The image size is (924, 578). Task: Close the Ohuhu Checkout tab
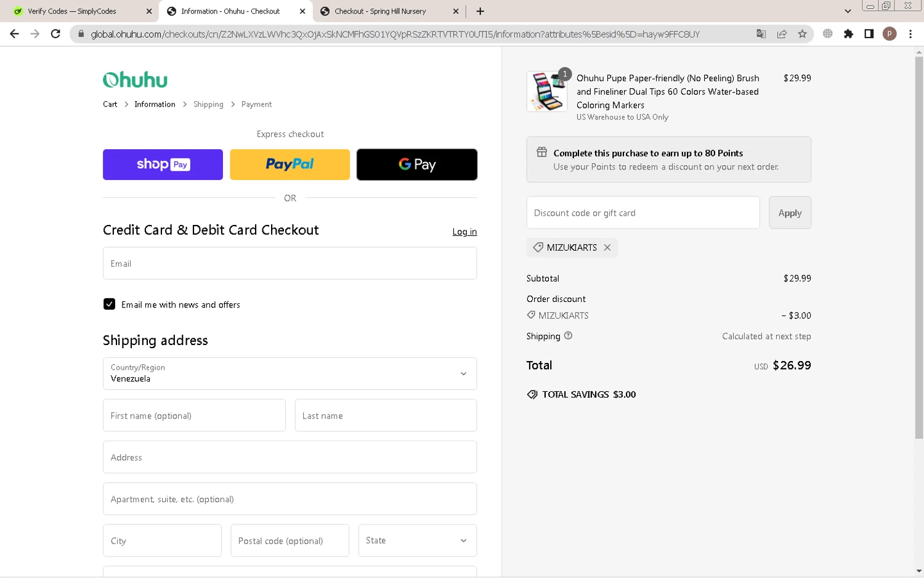(302, 11)
